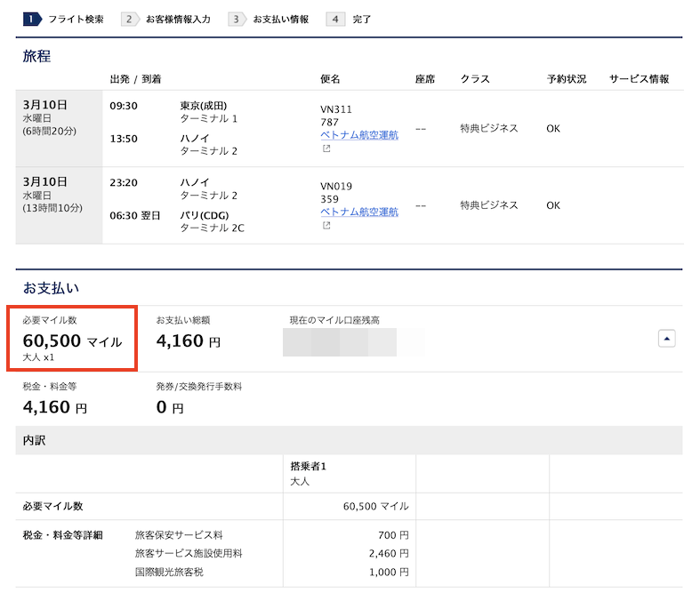This screenshot has height=601, width=700.
Task: Open external link icon under VN311 flight
Action: [326, 148]
